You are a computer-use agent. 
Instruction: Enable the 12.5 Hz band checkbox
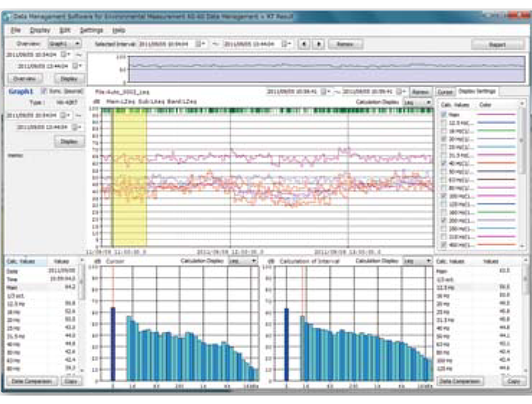[x=443, y=123]
